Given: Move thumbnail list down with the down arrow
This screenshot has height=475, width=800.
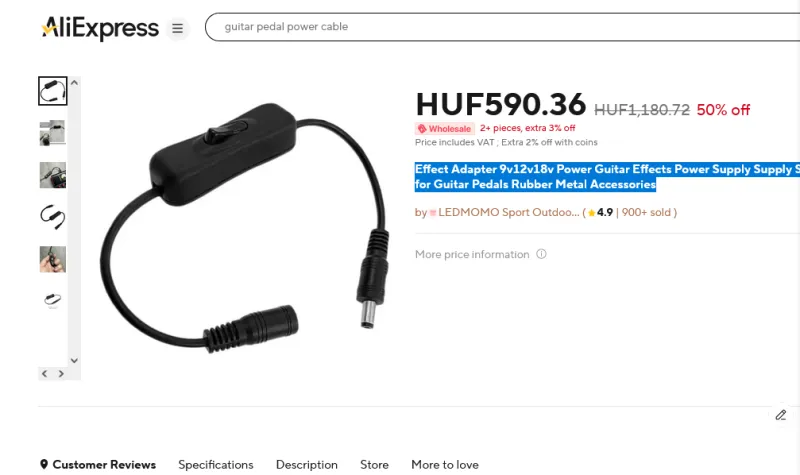Looking at the screenshot, I should tap(74, 360).
